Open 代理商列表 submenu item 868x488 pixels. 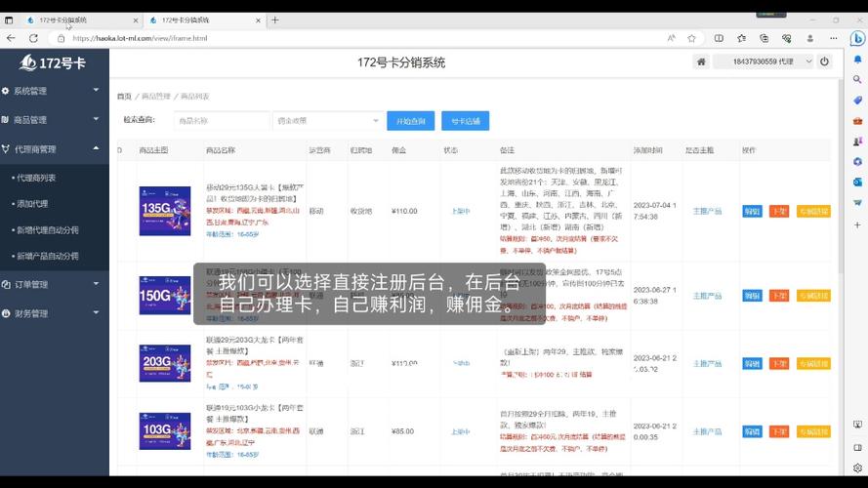36,178
